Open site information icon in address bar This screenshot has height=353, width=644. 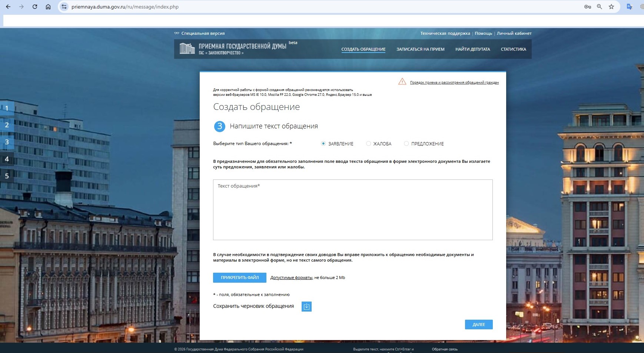[x=64, y=7]
